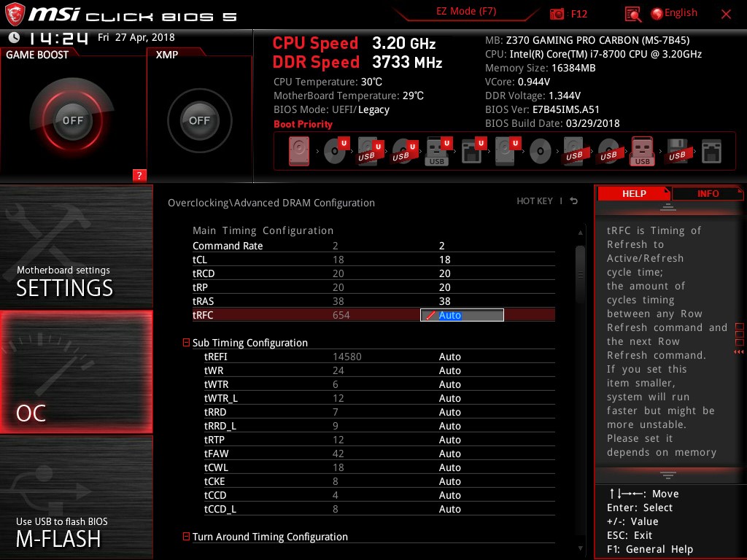Click the Boot Priority label

[303, 124]
